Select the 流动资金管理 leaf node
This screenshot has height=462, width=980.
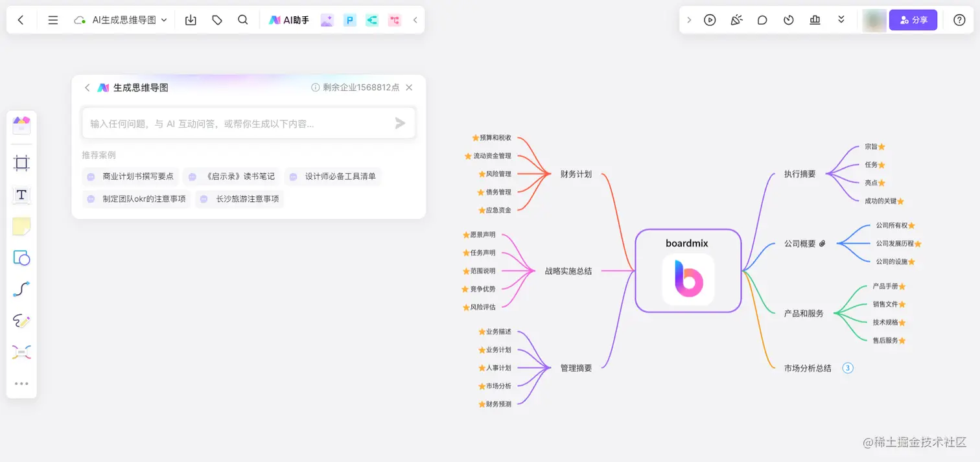tap(488, 156)
